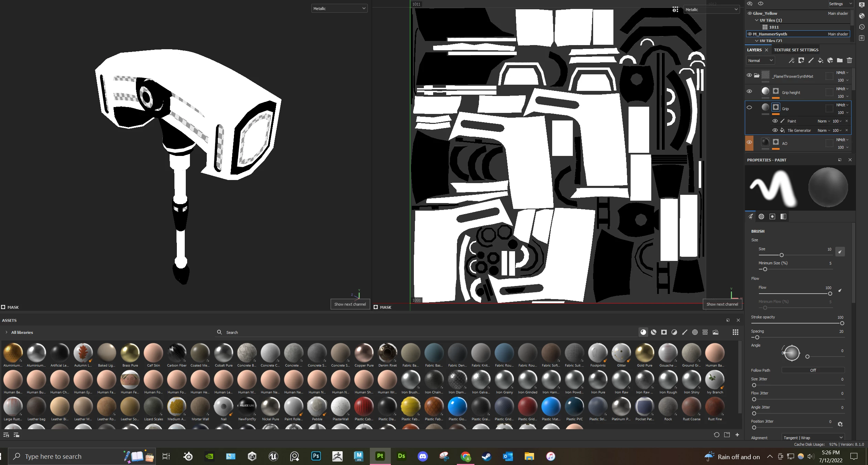The image size is (868, 465).
Task: Open the Alignment Tangent | Wrap dropdown
Action: tap(813, 437)
